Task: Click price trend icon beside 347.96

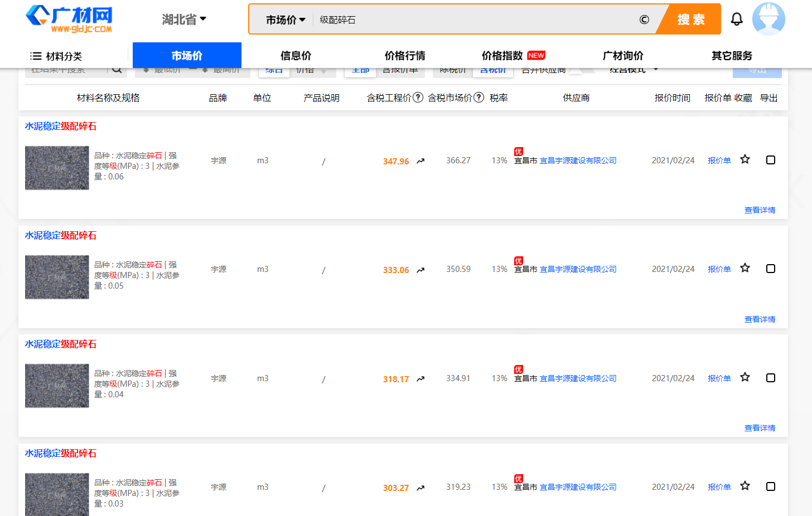Action: click(420, 161)
